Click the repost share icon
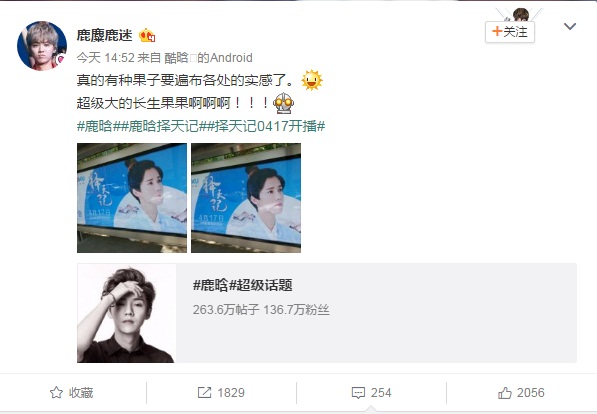The height and width of the screenshot is (414, 597). click(204, 393)
